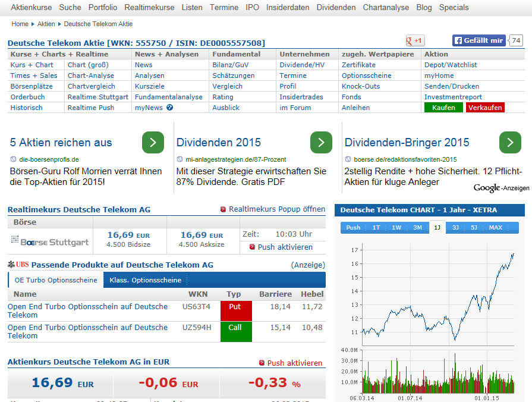Open the Kurs + Chart link

pyautogui.click(x=32, y=64)
